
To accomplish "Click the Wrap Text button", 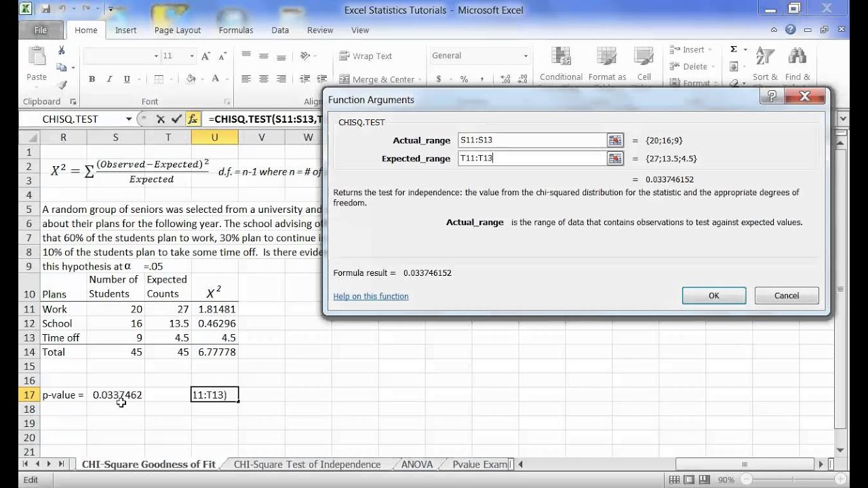I will coord(366,56).
